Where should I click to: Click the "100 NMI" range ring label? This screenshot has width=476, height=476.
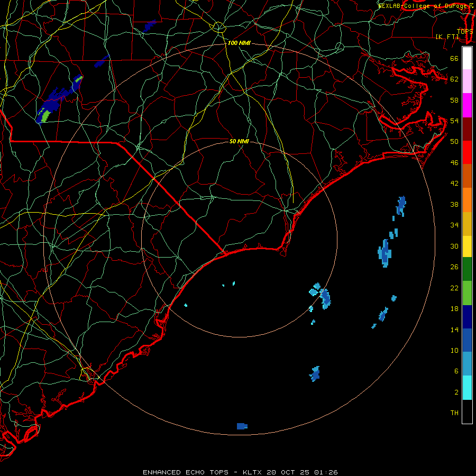click(239, 43)
